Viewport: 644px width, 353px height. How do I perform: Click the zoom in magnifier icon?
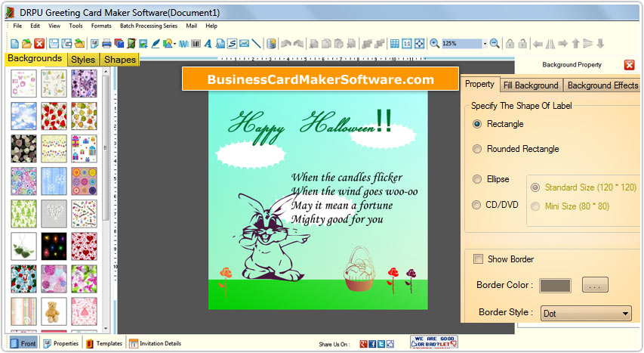435,43
